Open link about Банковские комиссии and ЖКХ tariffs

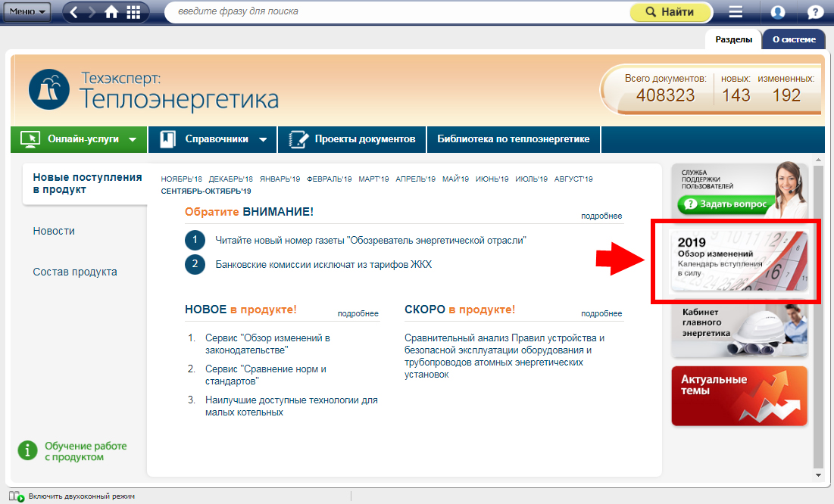[x=323, y=264]
